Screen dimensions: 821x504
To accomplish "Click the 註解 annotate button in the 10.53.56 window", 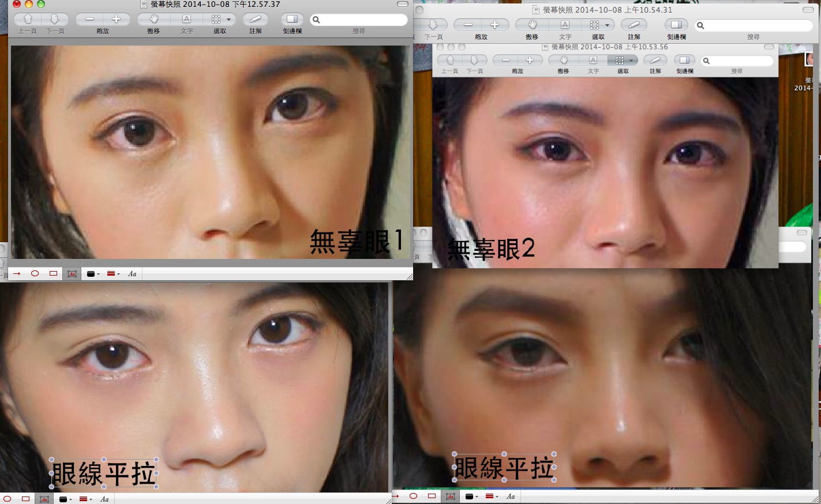I will pos(655,60).
